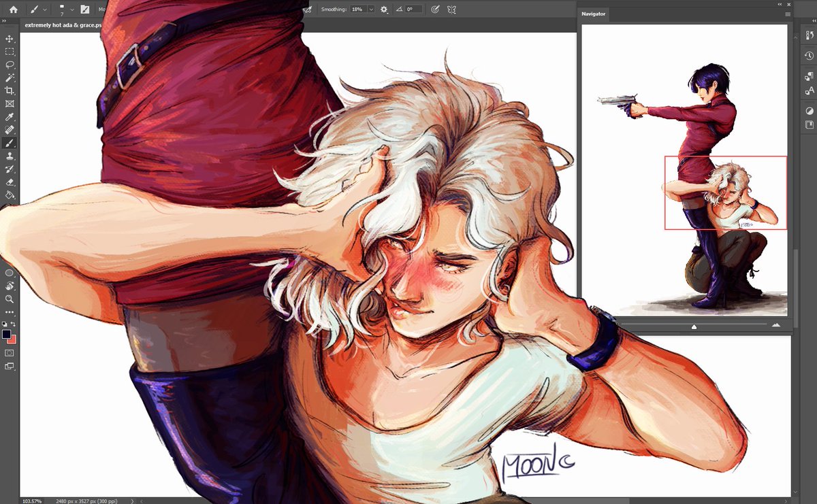Viewport: 817px width, 504px height.
Task: Open the Adjustments panel icon
Action: (810, 111)
